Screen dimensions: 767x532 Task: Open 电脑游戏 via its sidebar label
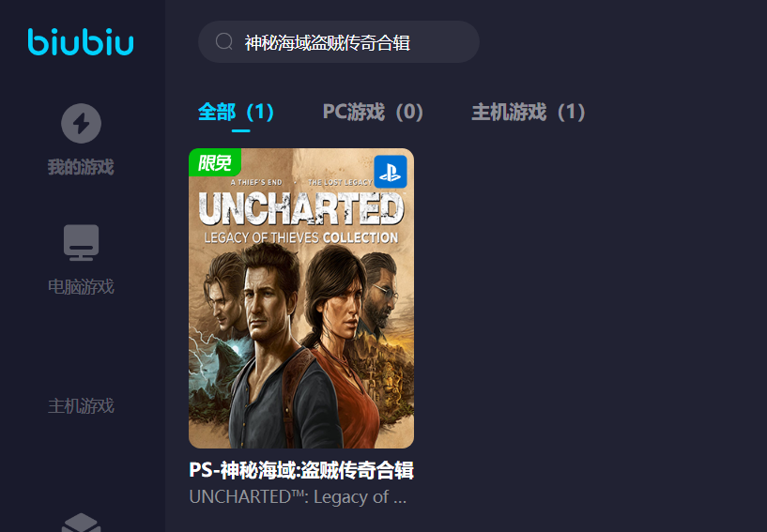[81, 286]
